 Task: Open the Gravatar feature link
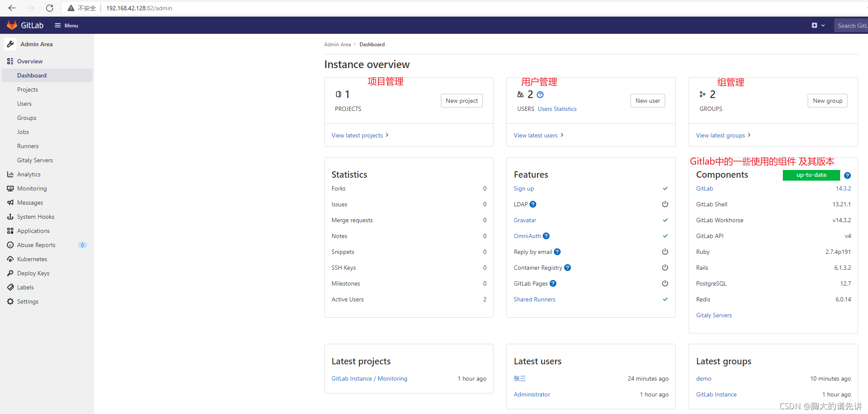click(x=525, y=220)
